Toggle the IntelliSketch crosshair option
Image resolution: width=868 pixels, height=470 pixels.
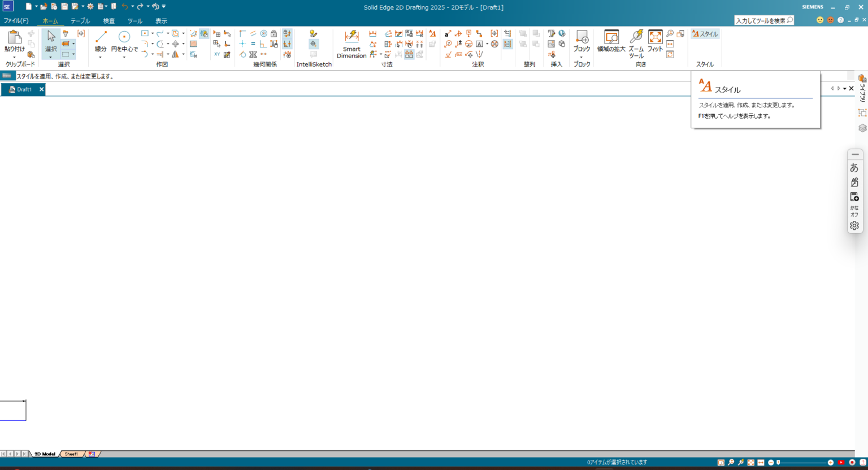tap(314, 44)
